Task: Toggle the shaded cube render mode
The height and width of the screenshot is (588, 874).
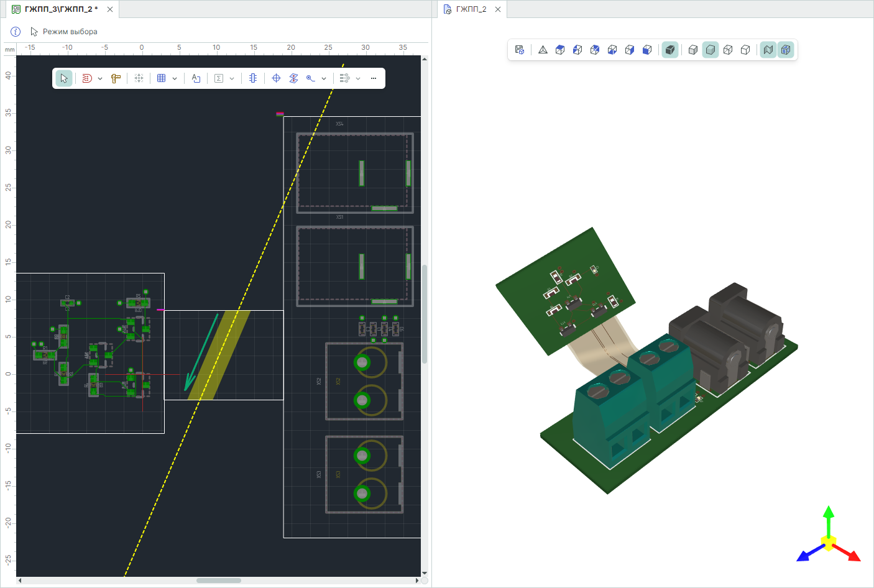Action: 711,50
